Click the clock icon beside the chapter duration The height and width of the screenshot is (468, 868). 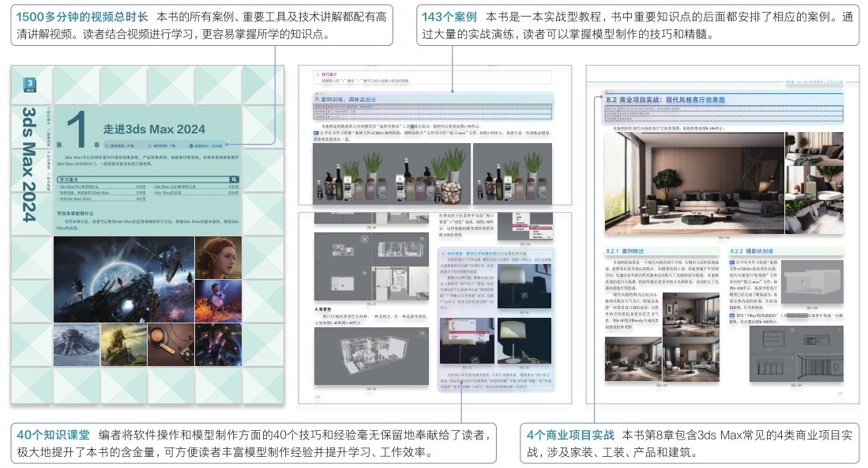coord(192,145)
